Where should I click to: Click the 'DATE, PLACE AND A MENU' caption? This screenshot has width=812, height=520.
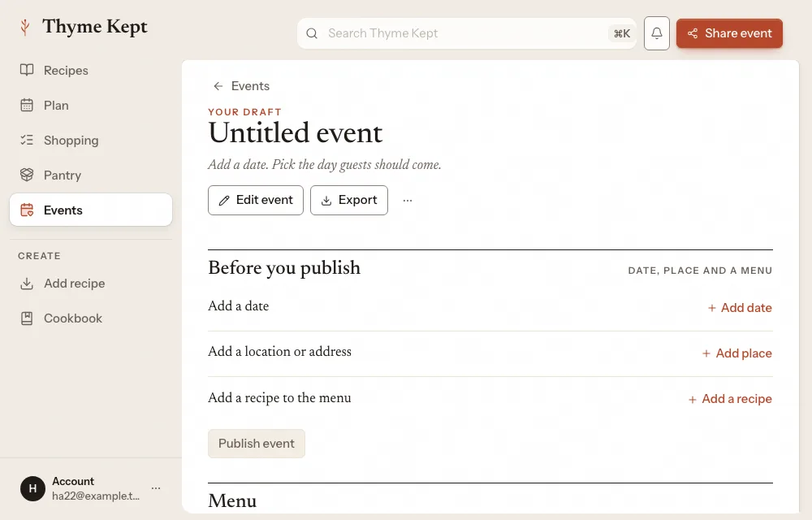point(700,271)
